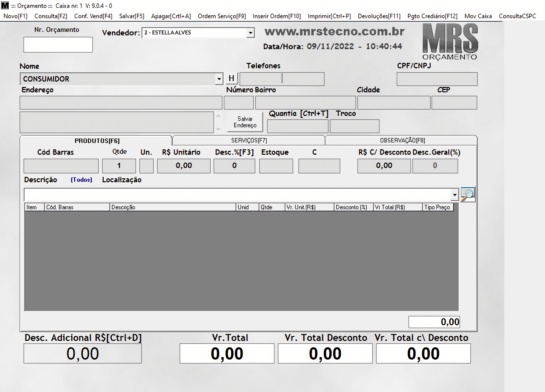The width and height of the screenshot is (545, 392).
Task: Click the (Todos) filter link
Action: 81,180
